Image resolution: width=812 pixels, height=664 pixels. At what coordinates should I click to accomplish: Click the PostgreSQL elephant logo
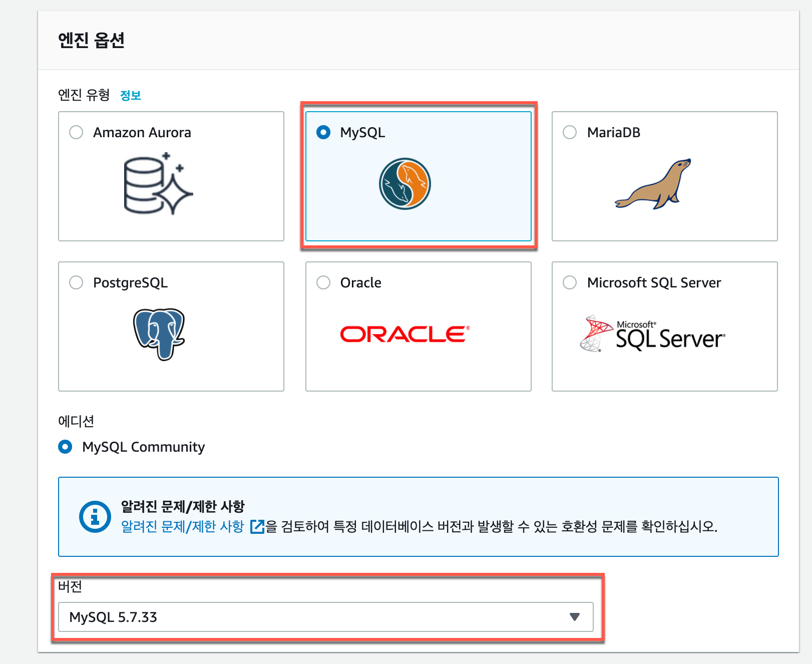pyautogui.click(x=159, y=334)
